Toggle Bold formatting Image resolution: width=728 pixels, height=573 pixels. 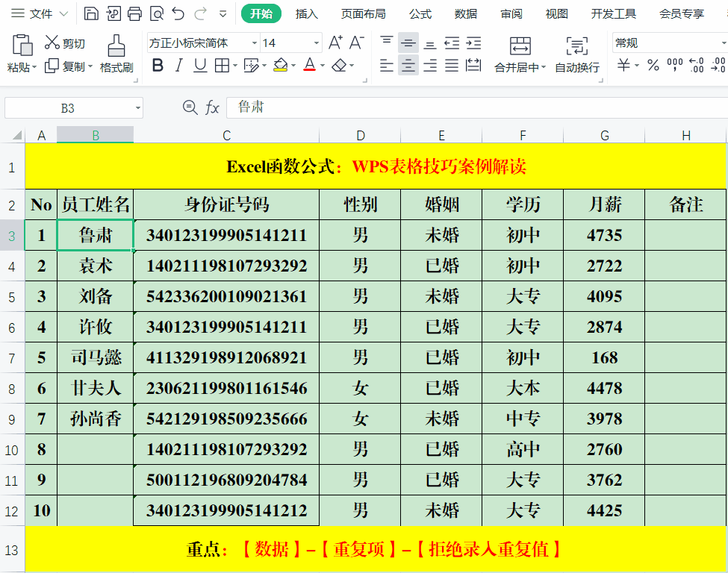point(158,66)
